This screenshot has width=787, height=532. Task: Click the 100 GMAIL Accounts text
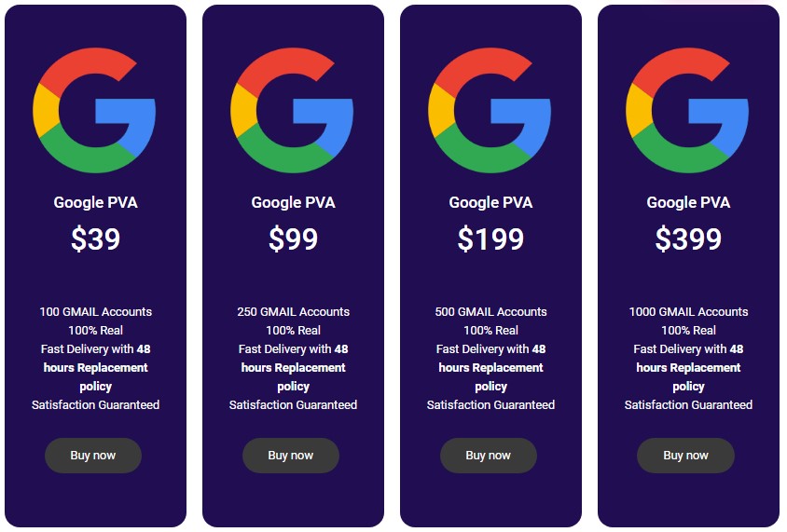coord(95,311)
